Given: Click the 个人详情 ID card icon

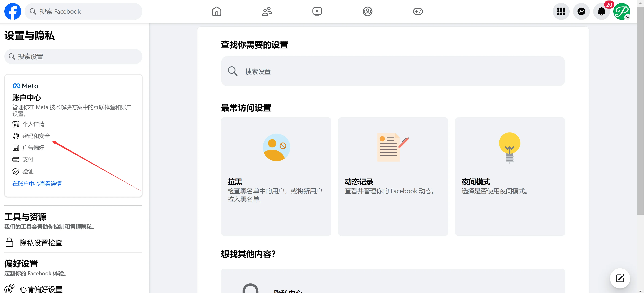Looking at the screenshot, I should pos(16,124).
